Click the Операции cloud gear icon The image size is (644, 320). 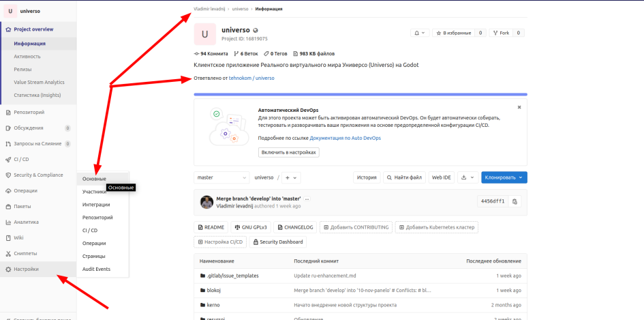pyautogui.click(x=8, y=191)
